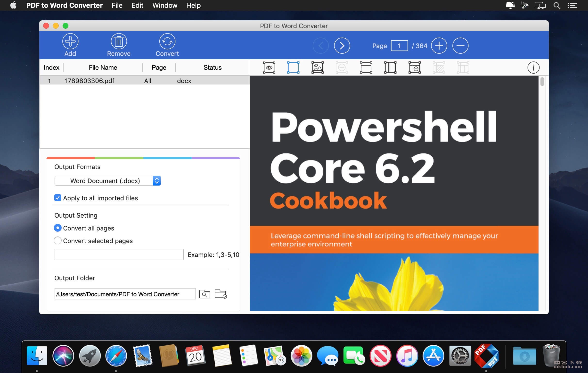Screen dimensions: 588x373
Task: Open the File menu
Action: pyautogui.click(x=117, y=5)
